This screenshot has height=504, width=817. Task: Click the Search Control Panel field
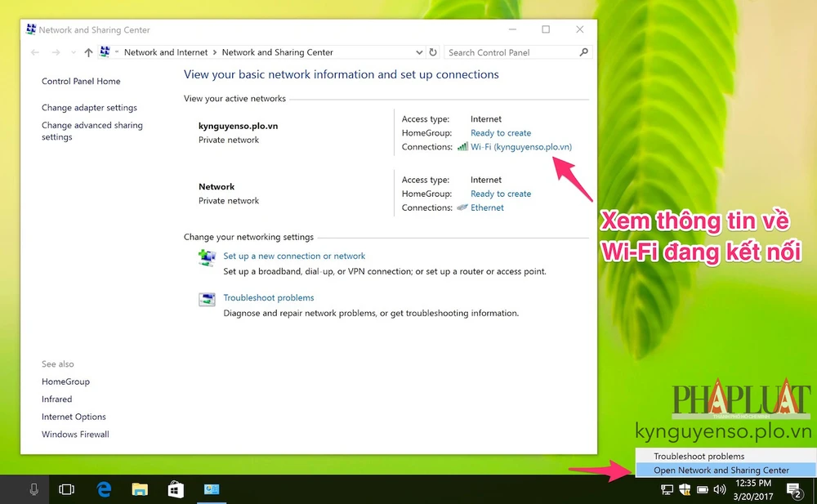click(511, 52)
